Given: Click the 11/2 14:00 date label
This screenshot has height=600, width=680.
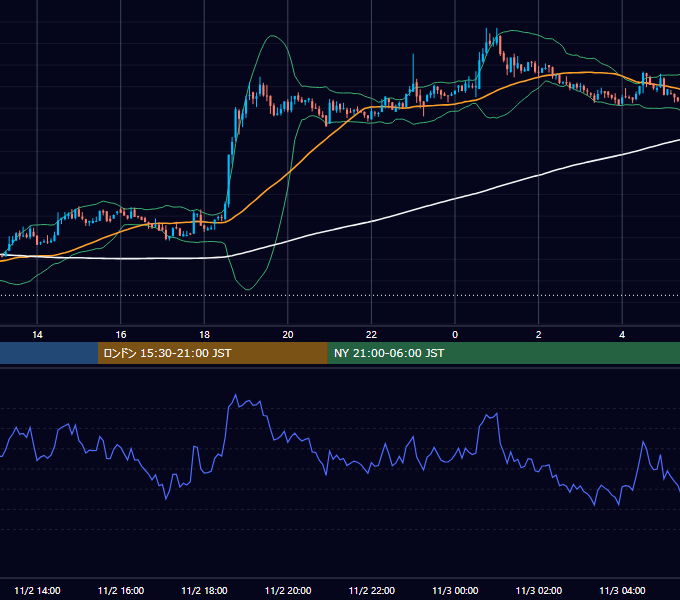Looking at the screenshot, I should click(37, 590).
